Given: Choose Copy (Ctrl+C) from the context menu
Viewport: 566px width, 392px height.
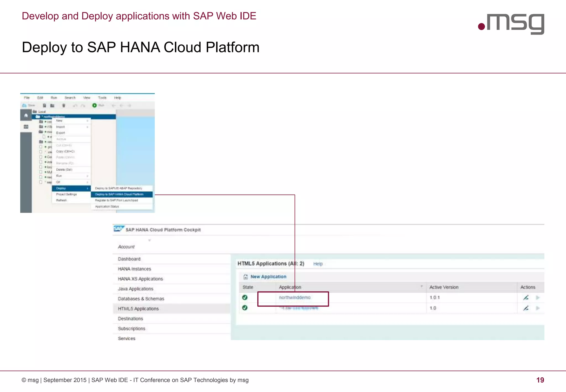Looking at the screenshot, I should point(72,151).
